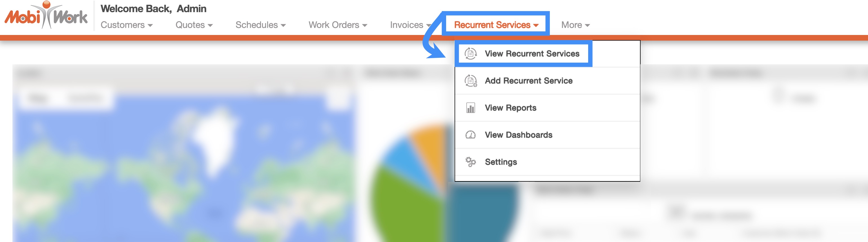Click the View Recurrent Services icon
The width and height of the screenshot is (868, 242).
[x=470, y=54]
